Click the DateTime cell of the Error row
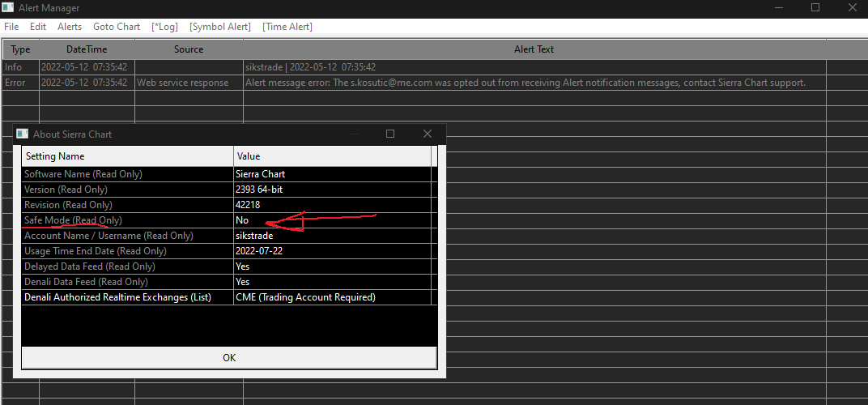This screenshot has height=405, width=868. [87, 83]
